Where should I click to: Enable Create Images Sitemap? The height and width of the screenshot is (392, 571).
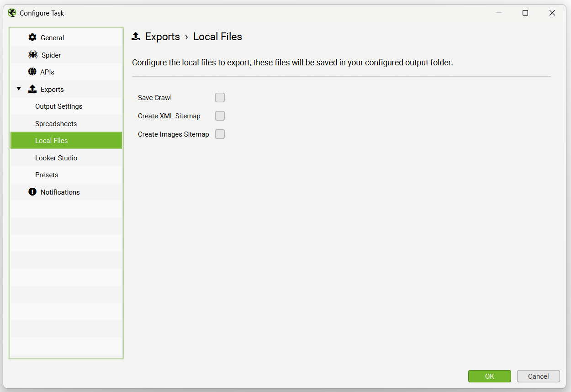tap(220, 134)
